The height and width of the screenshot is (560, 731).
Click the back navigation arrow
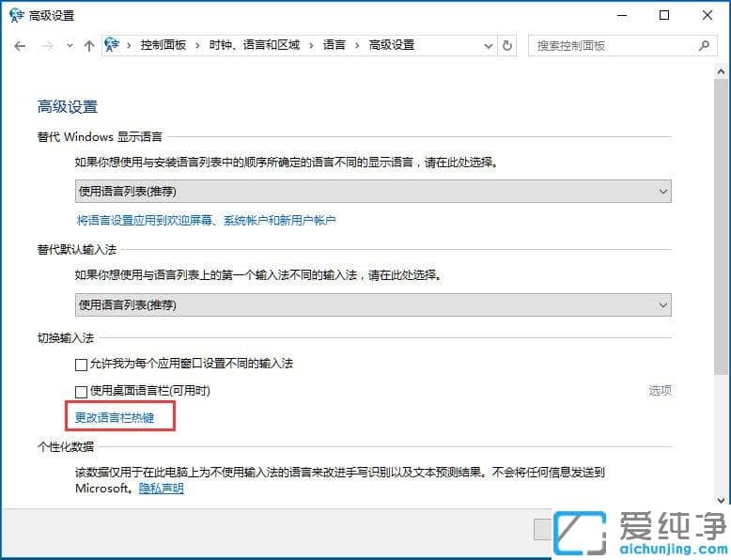point(21,45)
